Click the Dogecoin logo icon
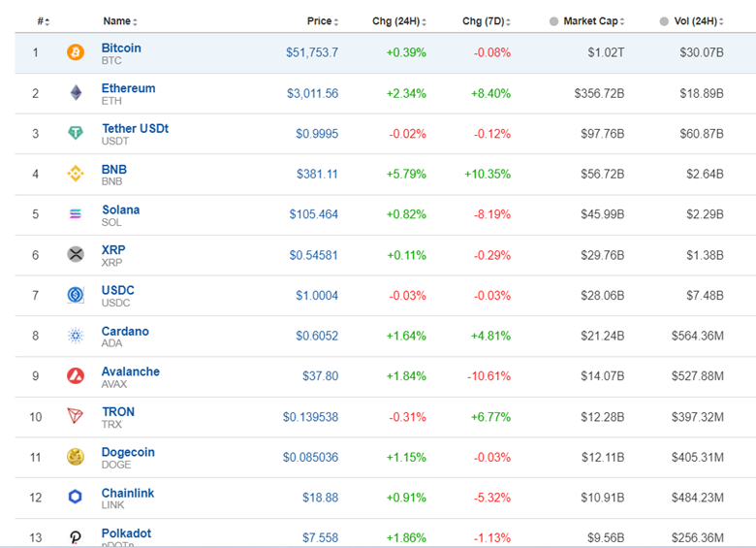 point(76,457)
